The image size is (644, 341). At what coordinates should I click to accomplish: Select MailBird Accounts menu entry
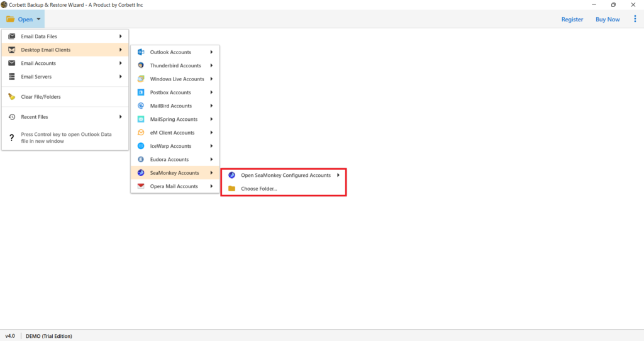(x=175, y=106)
